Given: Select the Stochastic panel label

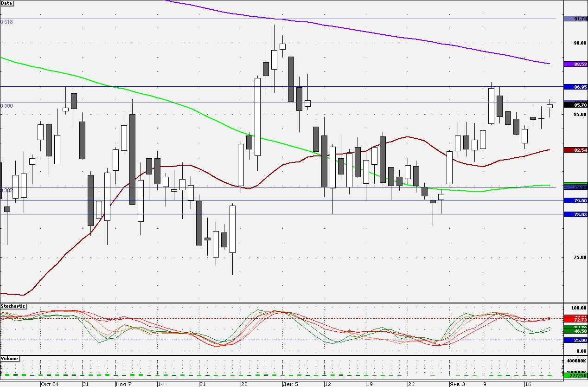Looking at the screenshot, I should pyautogui.click(x=13, y=306).
